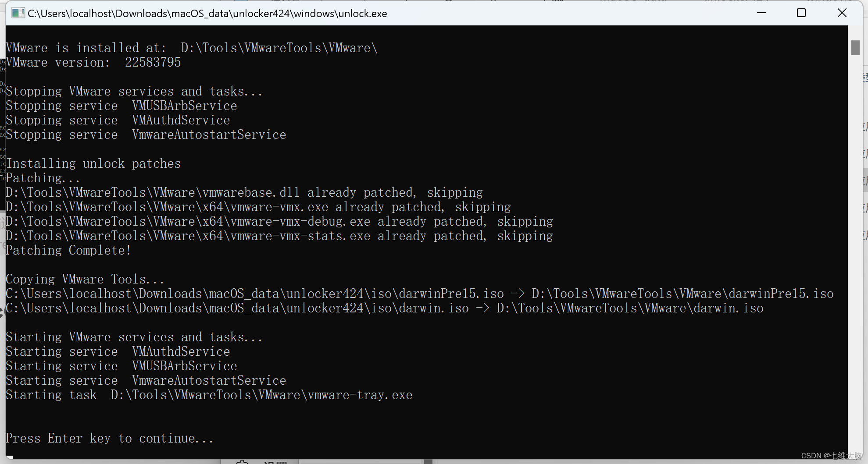Close the unlock.exe console window
This screenshot has height=464, width=868.
click(842, 13)
